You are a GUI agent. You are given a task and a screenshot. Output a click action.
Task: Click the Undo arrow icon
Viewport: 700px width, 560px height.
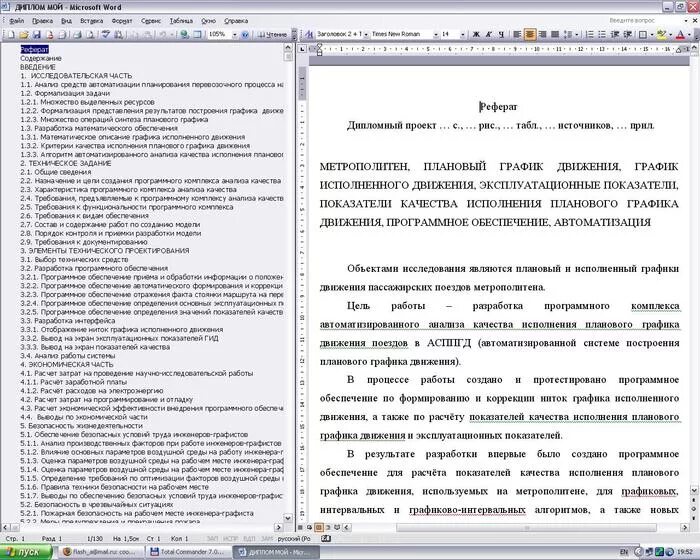(163, 34)
